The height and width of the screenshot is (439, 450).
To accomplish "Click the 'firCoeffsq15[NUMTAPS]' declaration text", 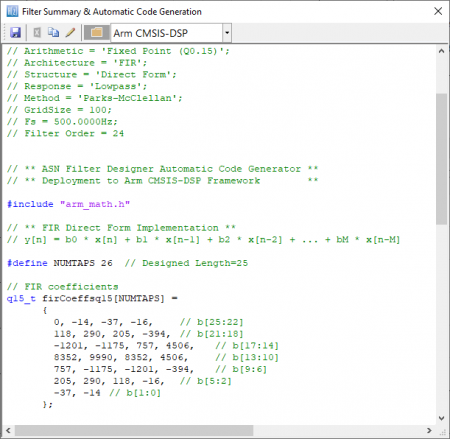I will [103, 298].
